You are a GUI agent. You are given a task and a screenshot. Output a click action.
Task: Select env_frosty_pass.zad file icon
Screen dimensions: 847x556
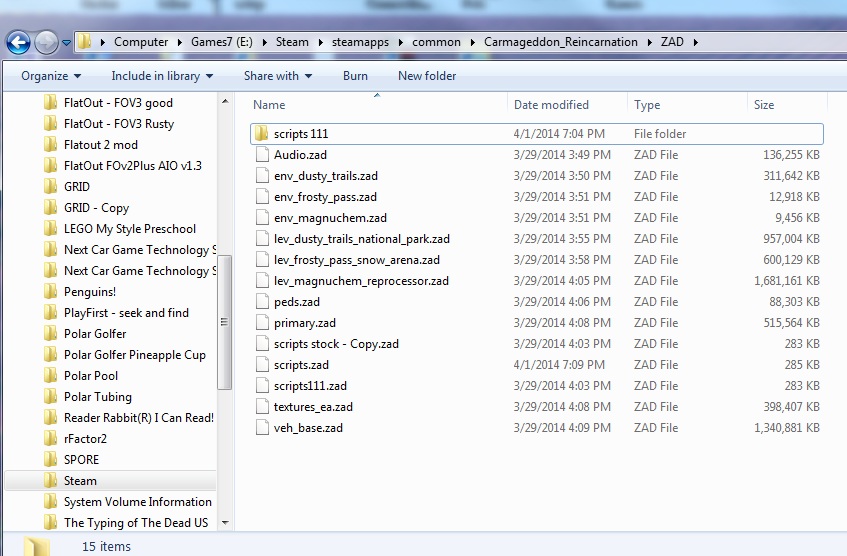(262, 197)
